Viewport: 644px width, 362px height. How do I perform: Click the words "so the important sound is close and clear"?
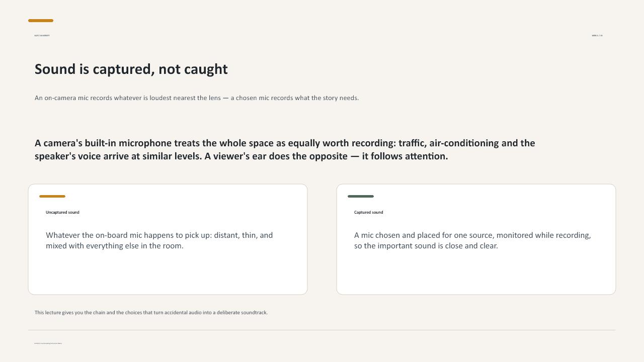[x=426, y=246]
